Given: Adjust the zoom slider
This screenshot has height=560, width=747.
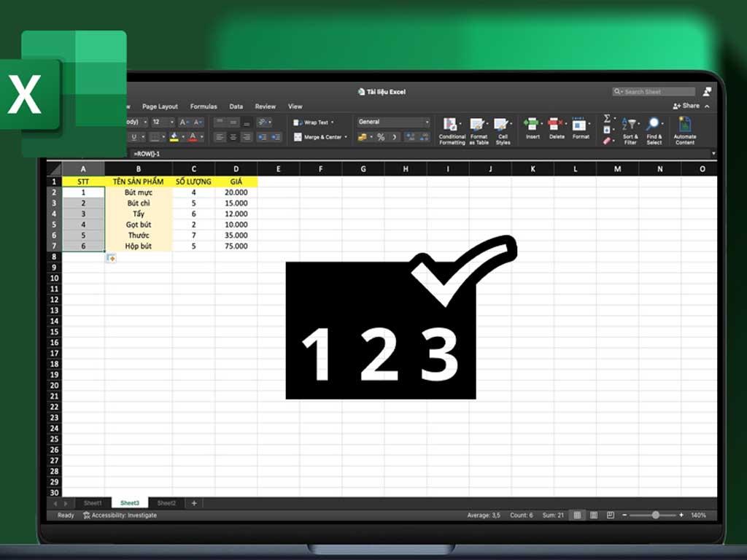Looking at the screenshot, I should point(656,514).
